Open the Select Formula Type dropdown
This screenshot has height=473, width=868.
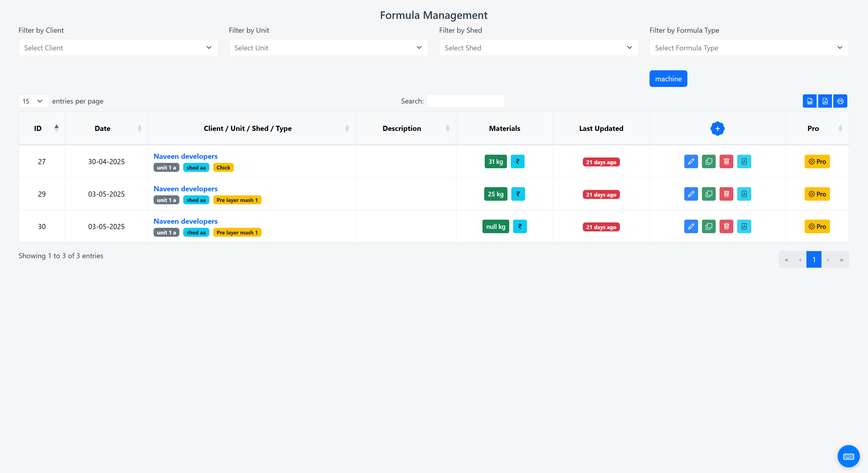tap(748, 48)
